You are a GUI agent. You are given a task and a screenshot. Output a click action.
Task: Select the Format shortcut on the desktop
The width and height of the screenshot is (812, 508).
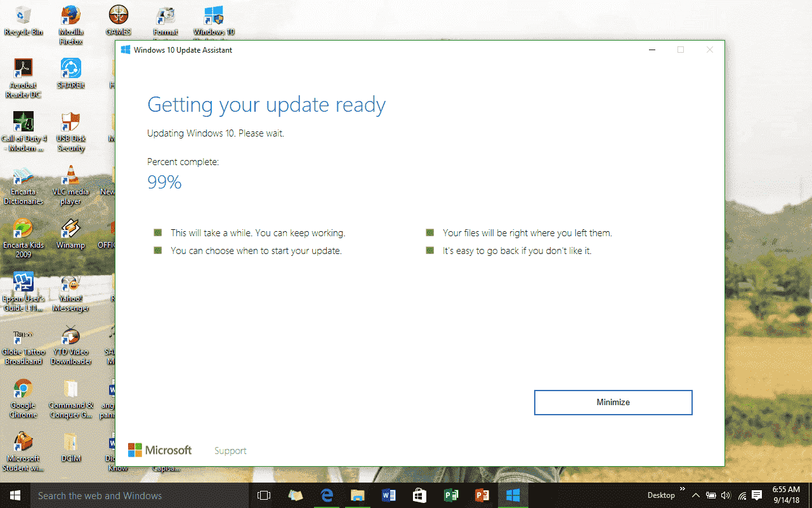coord(166,22)
